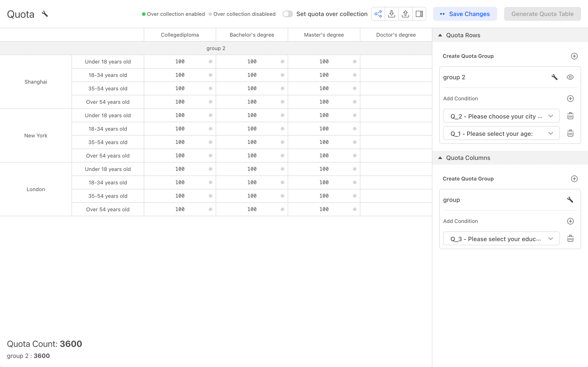Click the upload icon in toolbar
Viewport: 588px width, 367px height.
click(x=405, y=14)
